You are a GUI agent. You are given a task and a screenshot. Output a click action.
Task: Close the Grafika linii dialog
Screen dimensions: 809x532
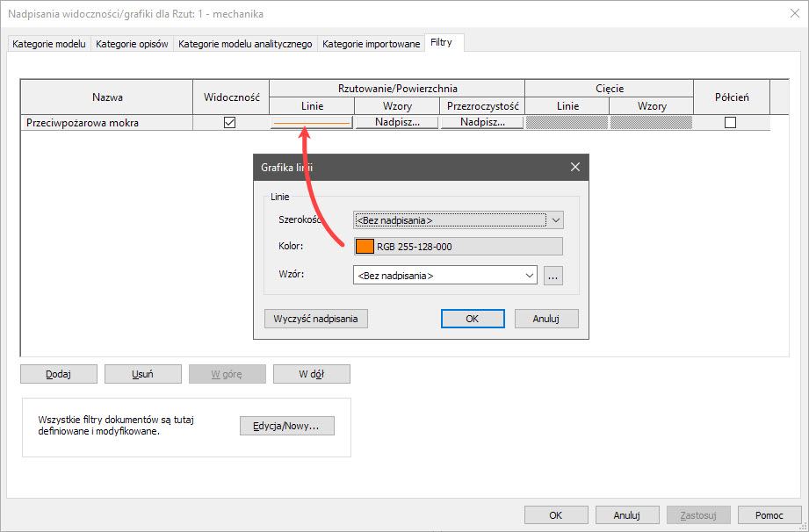tap(575, 167)
